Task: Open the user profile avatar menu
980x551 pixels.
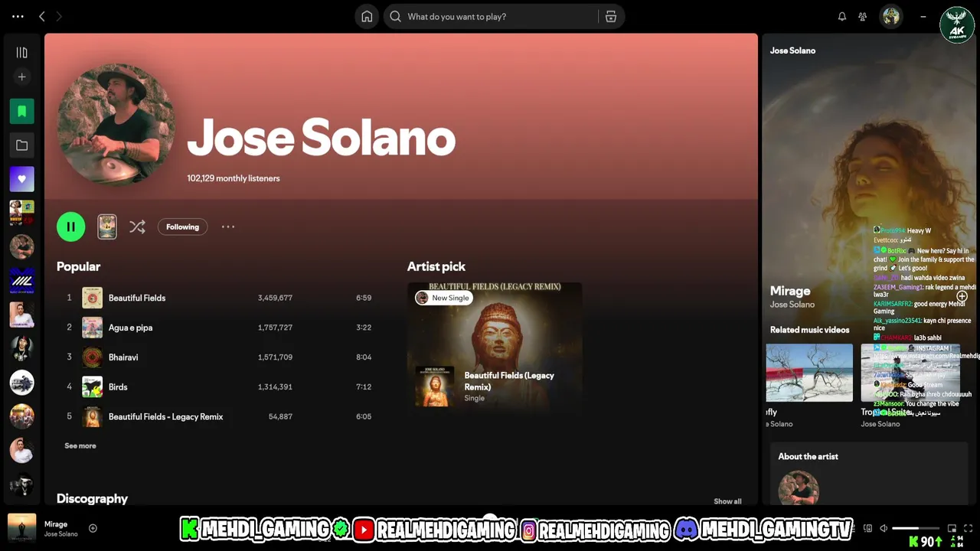Action: point(890,17)
